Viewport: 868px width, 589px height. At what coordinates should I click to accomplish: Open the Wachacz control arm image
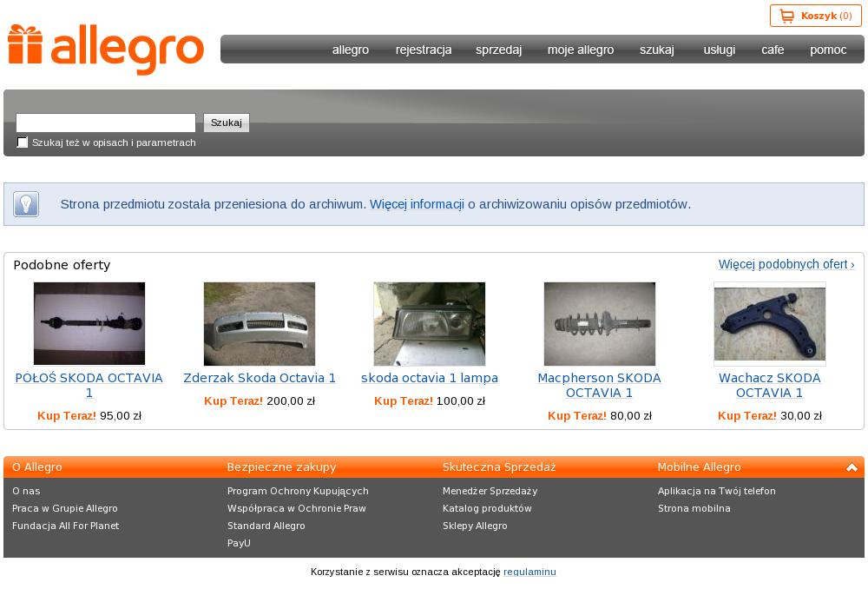(769, 323)
